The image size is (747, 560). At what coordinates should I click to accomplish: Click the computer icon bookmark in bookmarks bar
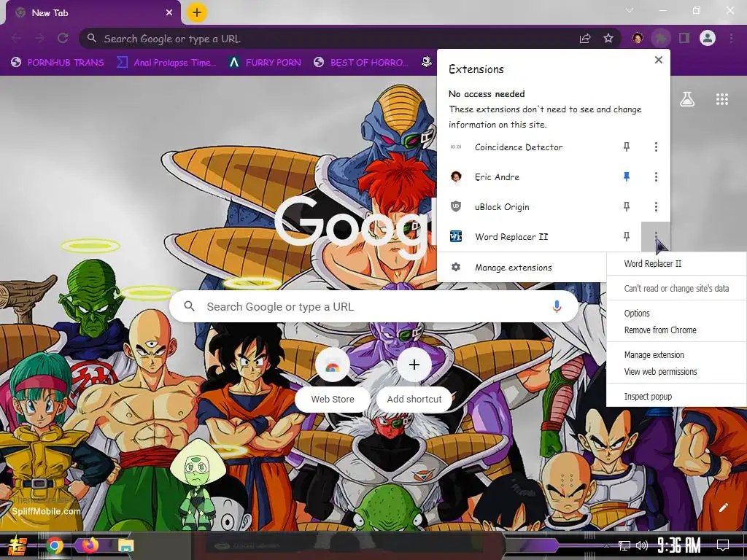coord(426,62)
